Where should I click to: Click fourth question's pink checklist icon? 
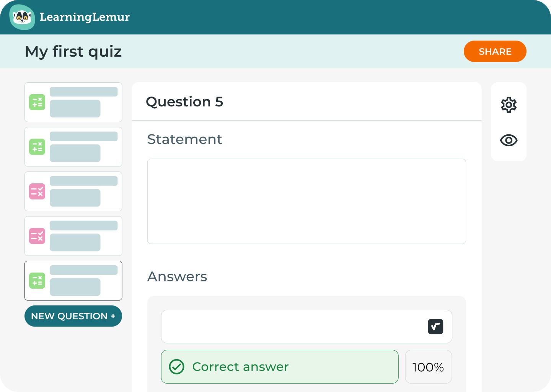37,236
